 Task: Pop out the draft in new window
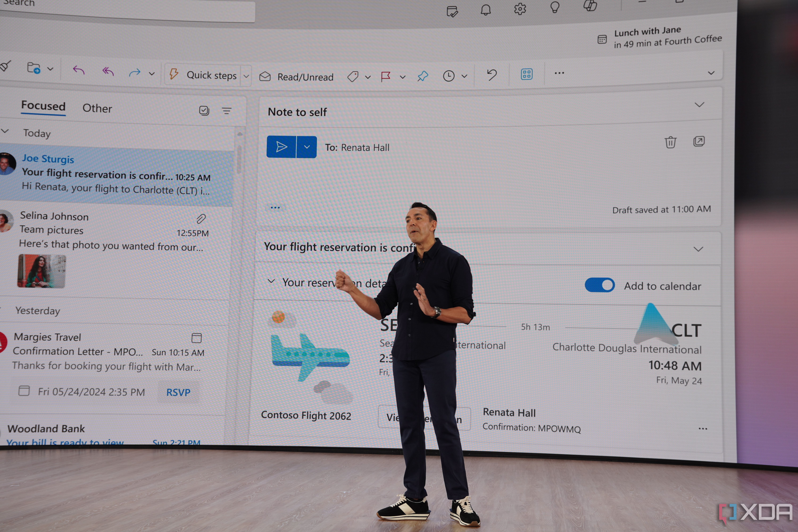point(699,141)
